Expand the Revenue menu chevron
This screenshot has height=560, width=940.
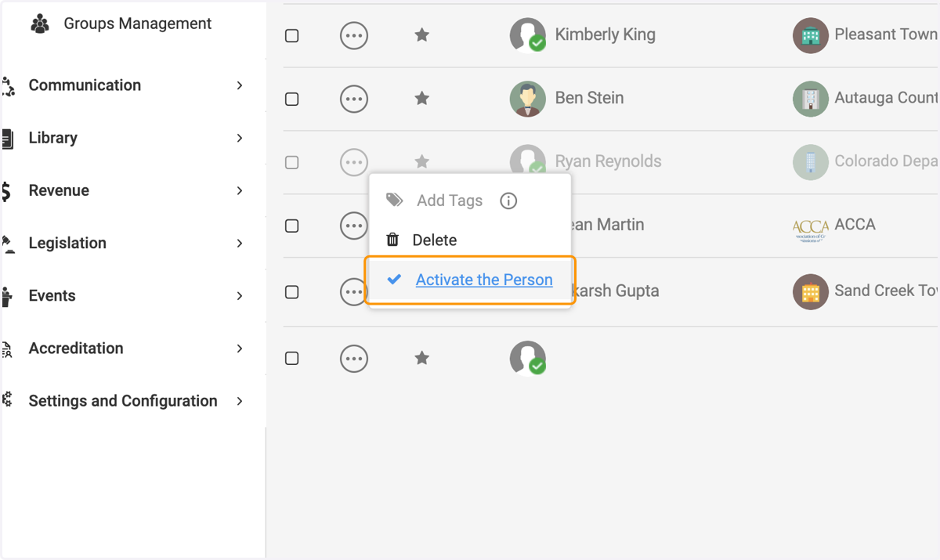click(240, 190)
